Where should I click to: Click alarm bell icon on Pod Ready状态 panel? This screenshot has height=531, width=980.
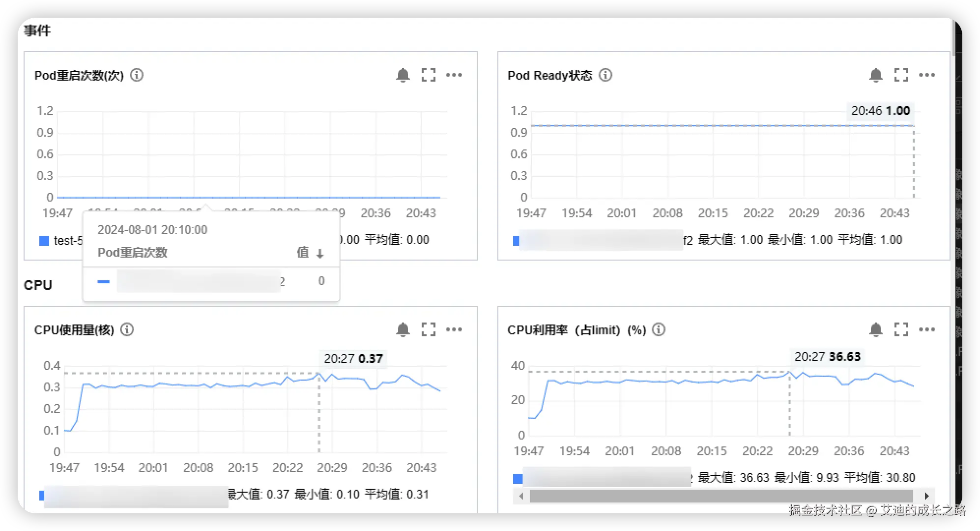click(875, 75)
